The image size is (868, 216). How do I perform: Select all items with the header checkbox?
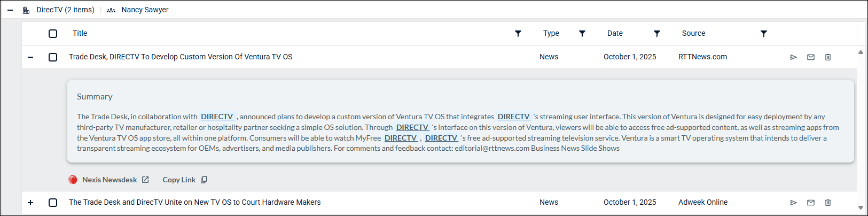(53, 34)
